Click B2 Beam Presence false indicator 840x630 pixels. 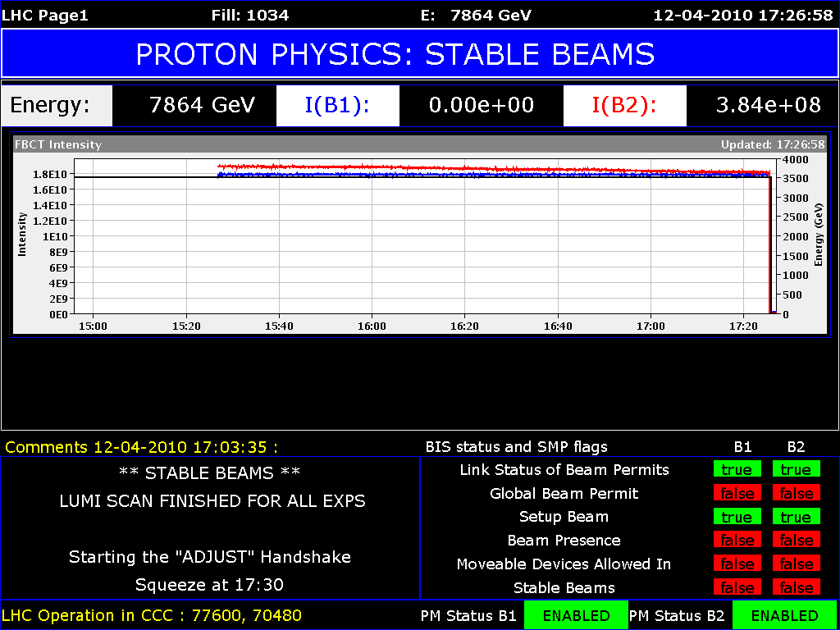pos(795,541)
